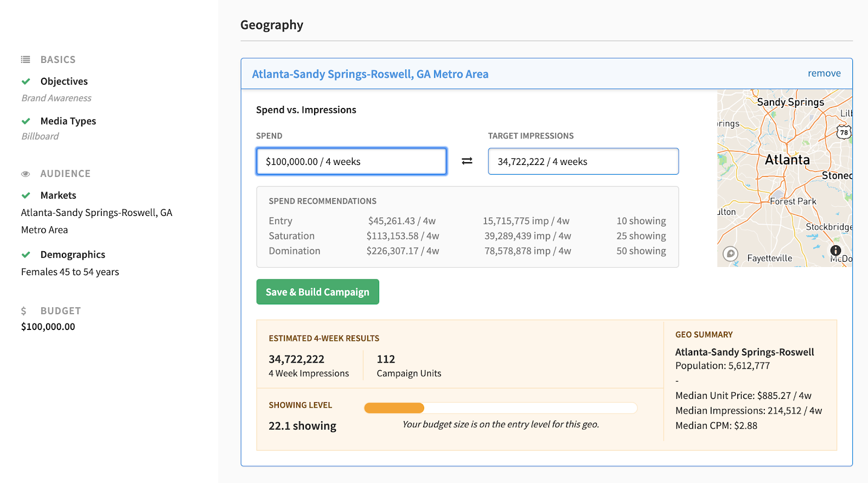Click the map info icon
The width and height of the screenshot is (868, 483).
coord(835,250)
